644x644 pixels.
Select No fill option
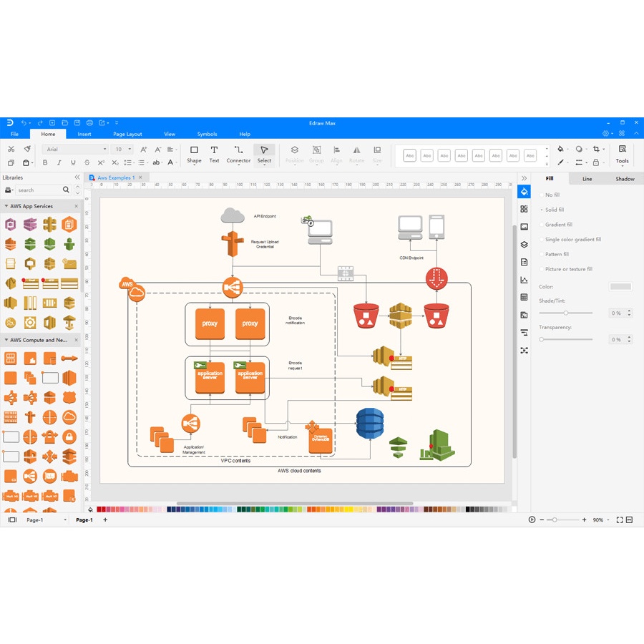(x=550, y=195)
